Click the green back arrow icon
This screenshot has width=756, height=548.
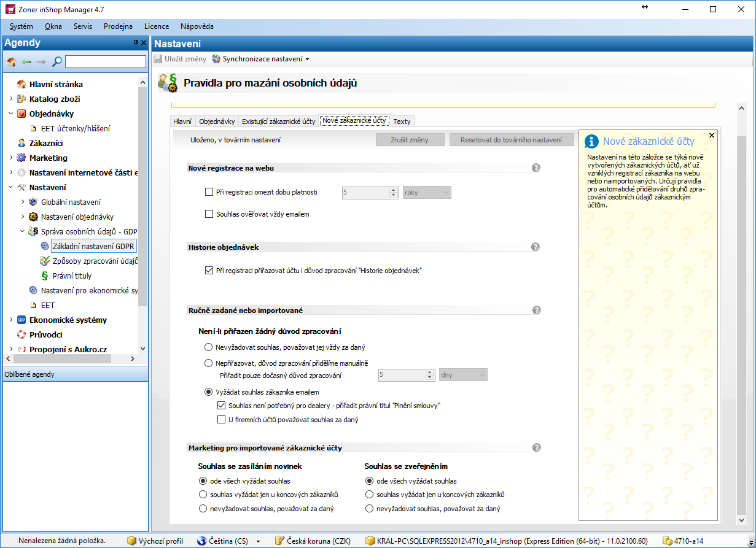click(x=26, y=61)
